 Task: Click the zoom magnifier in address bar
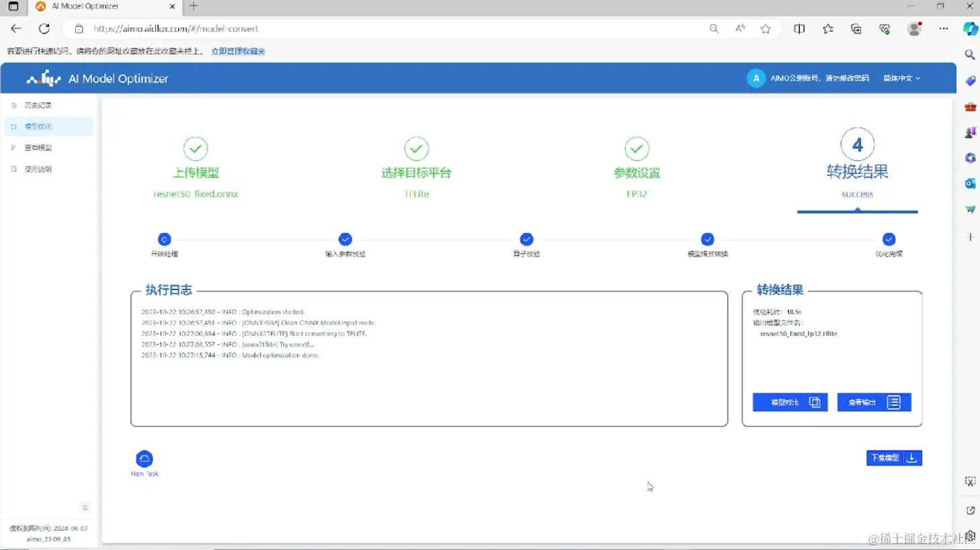714,29
